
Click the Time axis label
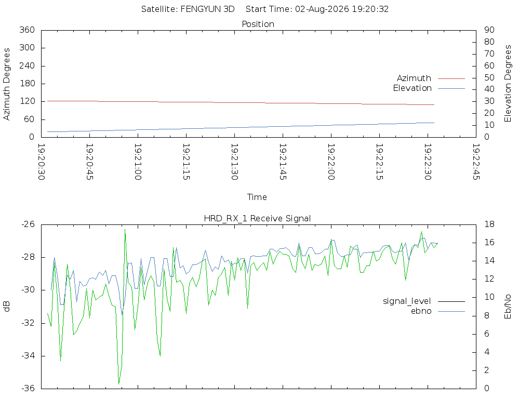point(257,197)
